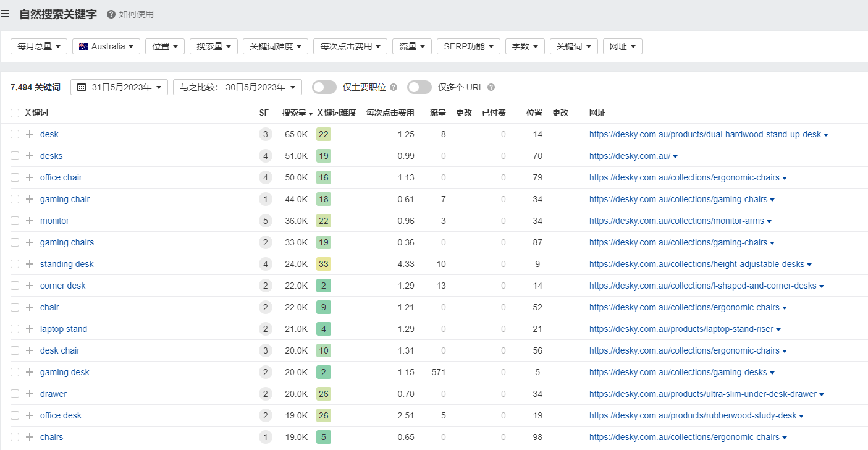The image size is (868, 450).
Task: Click the difficulty badge 33 for standing desk
Action: tap(324, 264)
